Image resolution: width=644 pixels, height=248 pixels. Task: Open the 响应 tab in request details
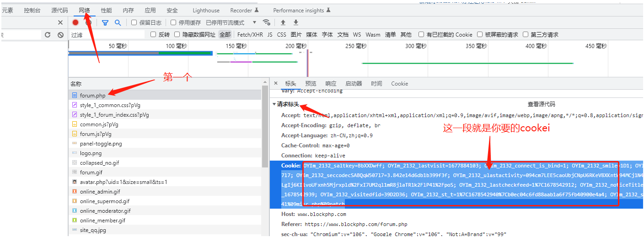(331, 83)
